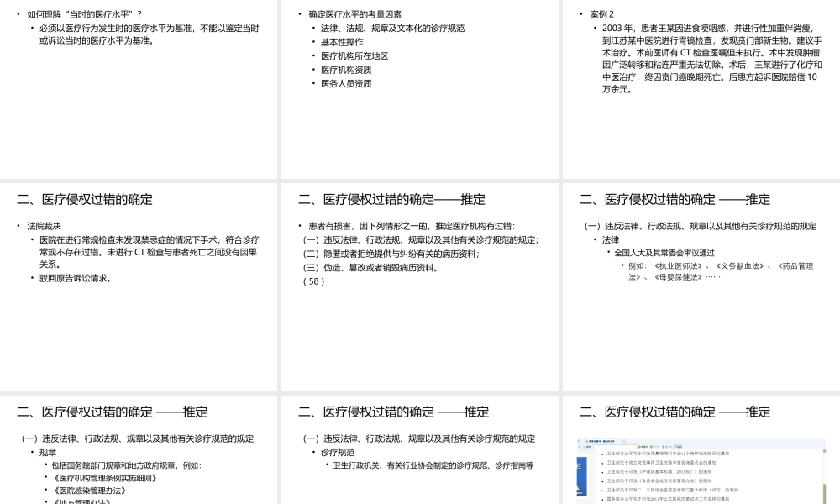Select the slide about 全国人大及其常委会审议通过
The width and height of the screenshot is (840, 504).
701,286
